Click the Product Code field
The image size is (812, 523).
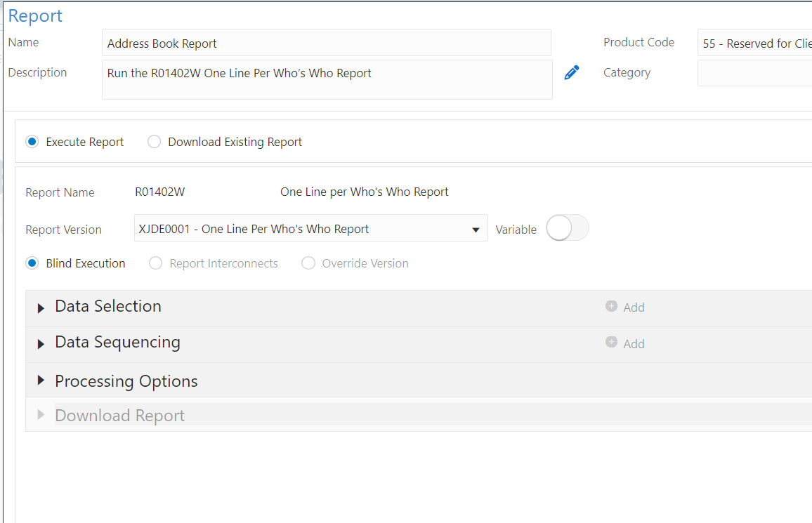(754, 43)
